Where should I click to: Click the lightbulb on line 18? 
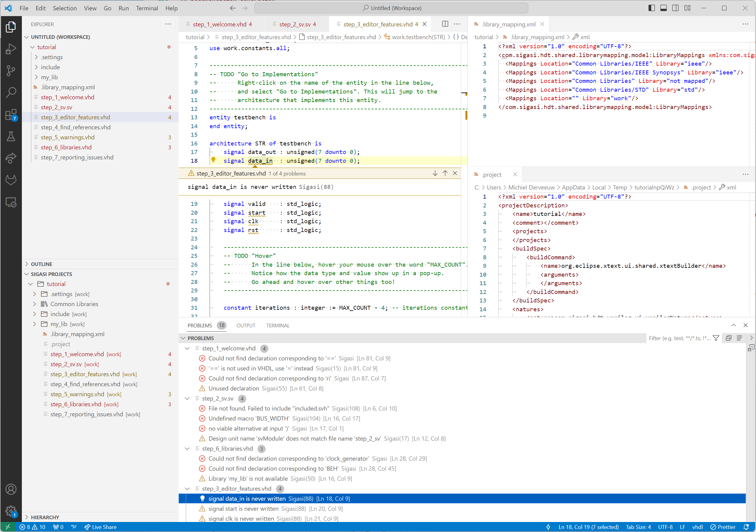click(213, 160)
